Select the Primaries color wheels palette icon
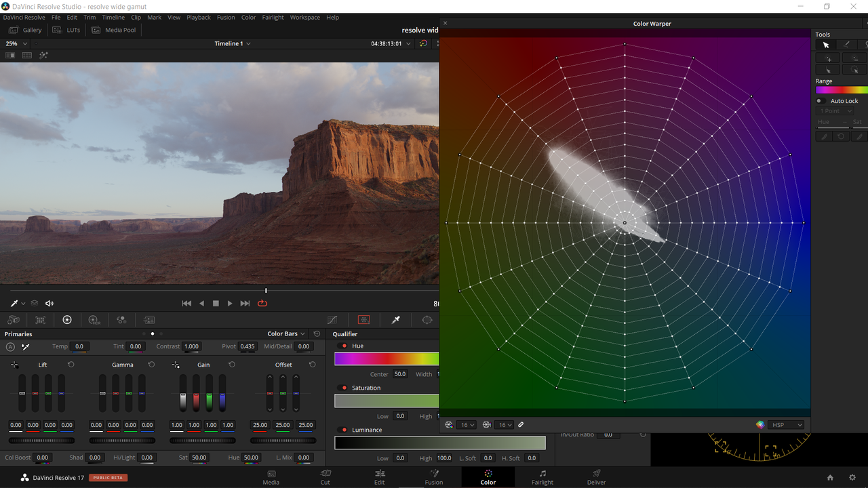The image size is (868, 488). (67, 320)
